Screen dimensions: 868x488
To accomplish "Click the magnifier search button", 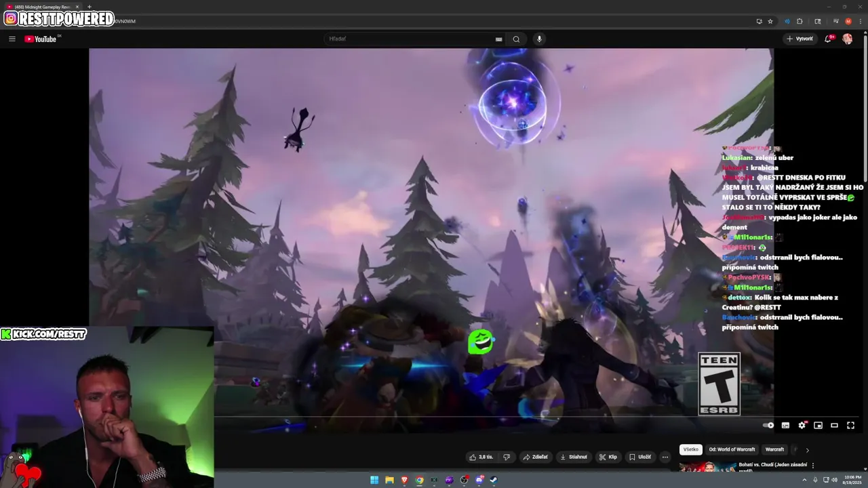I will pyautogui.click(x=516, y=39).
